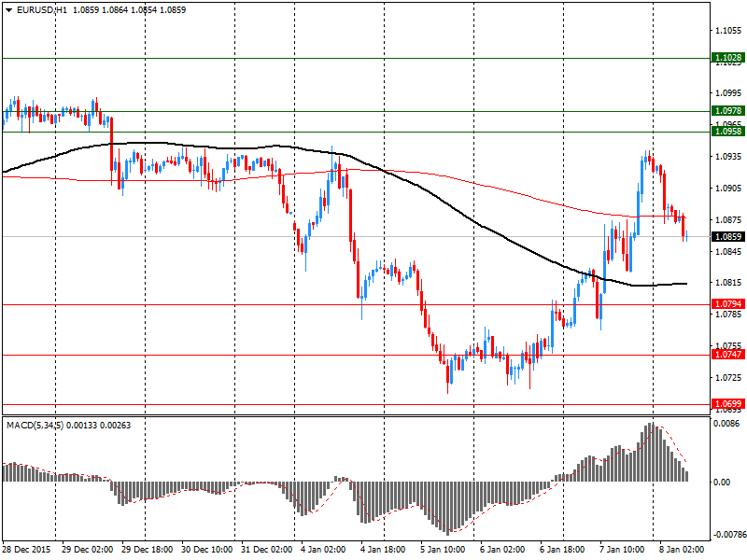The image size is (747, 560).
Task: Select the green 1.0978 resistance level label
Action: pos(727,111)
